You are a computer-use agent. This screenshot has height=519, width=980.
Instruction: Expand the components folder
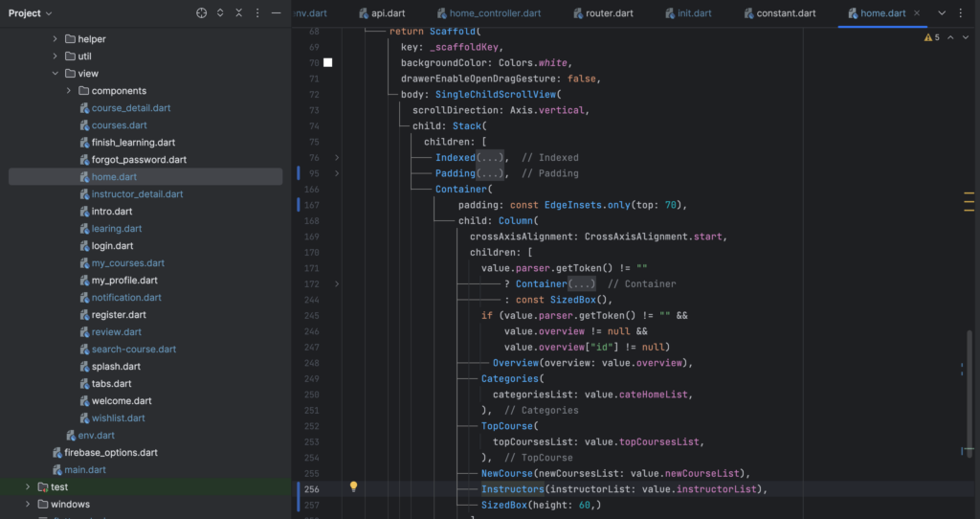pyautogui.click(x=69, y=91)
